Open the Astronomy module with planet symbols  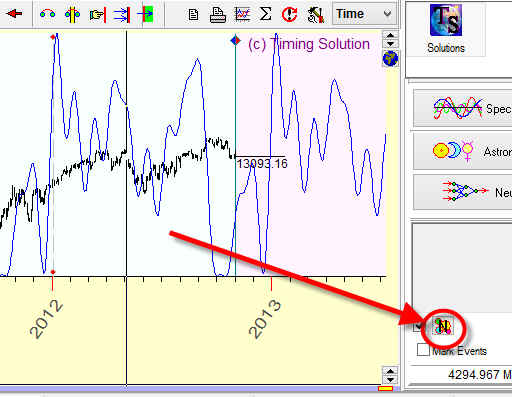[463, 151]
